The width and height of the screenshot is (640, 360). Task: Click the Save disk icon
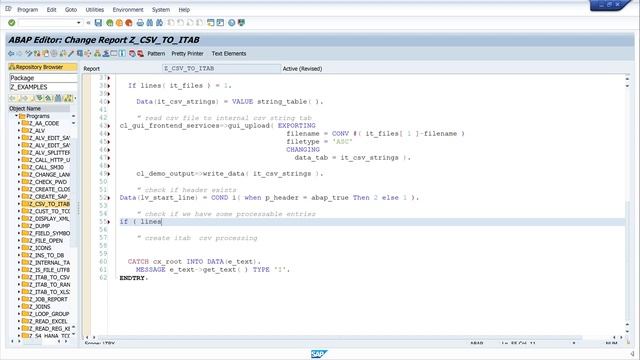(98, 23)
